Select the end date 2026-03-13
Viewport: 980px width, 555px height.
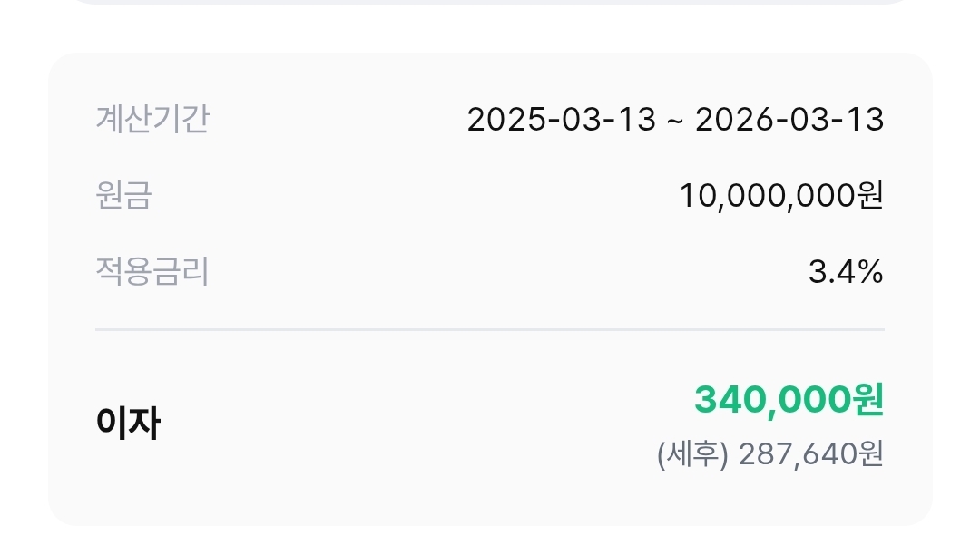789,120
